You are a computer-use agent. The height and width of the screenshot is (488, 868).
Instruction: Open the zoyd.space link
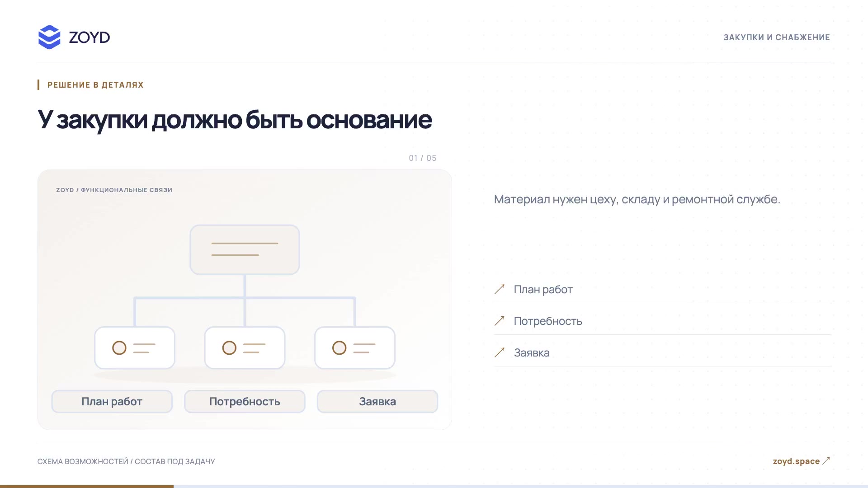click(x=796, y=461)
